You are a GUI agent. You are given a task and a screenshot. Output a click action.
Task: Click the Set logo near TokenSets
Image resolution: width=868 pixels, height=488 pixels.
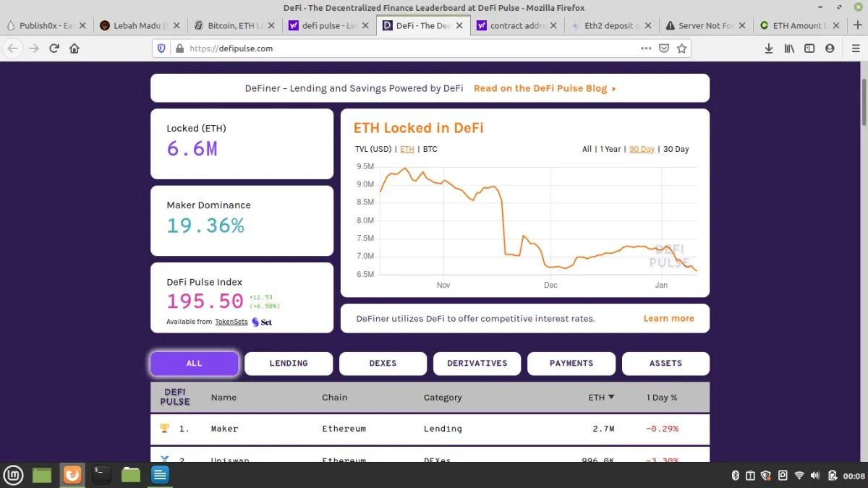coord(262,322)
